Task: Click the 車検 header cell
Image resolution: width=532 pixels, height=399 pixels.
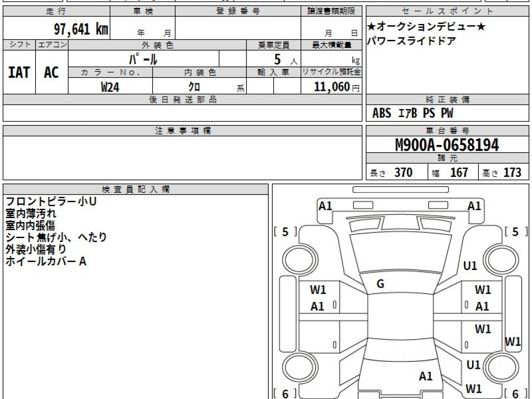Action: (x=143, y=12)
